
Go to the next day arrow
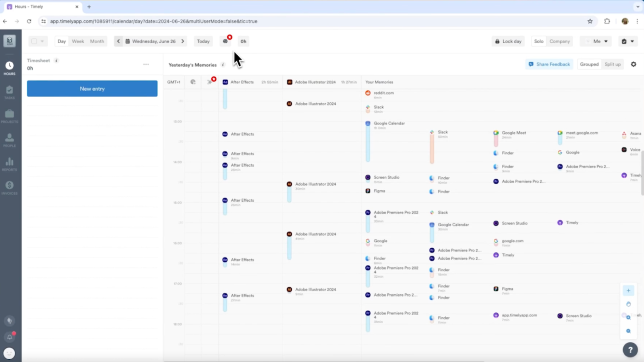pyautogui.click(x=183, y=41)
